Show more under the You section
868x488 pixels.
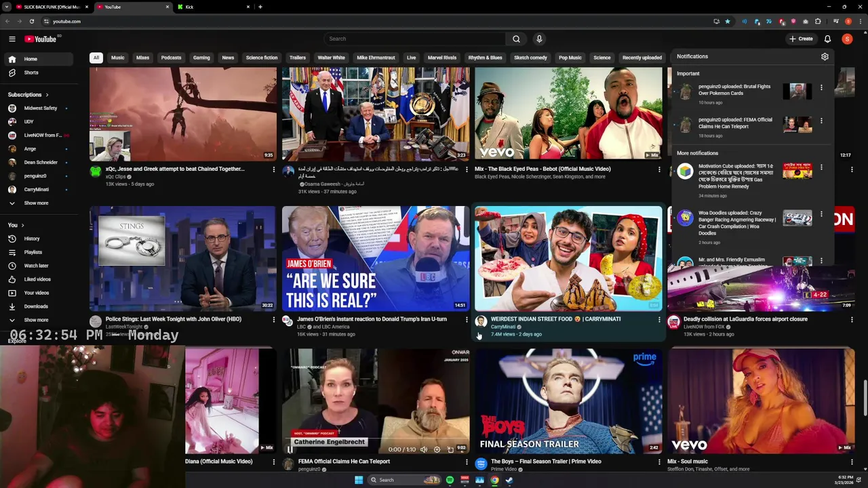click(39, 320)
